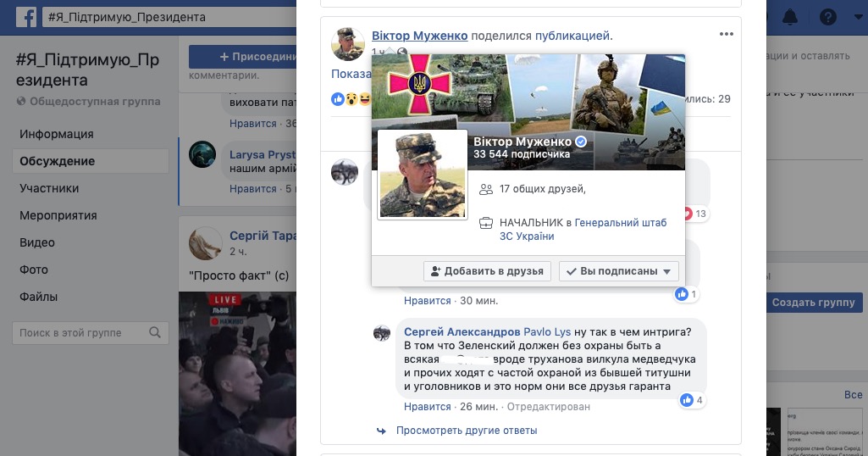Click the 4 likes thumb icon on the comment
868x456 pixels.
point(687,399)
